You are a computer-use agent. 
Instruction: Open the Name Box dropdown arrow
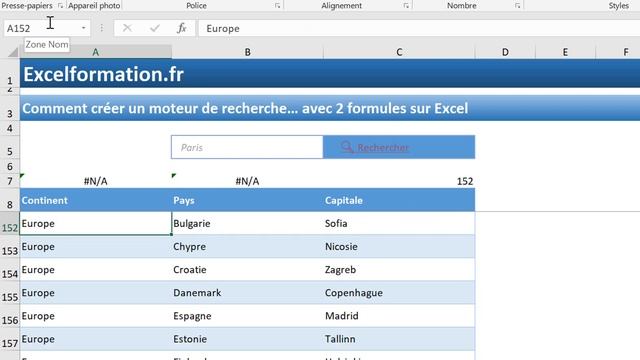coord(84,28)
